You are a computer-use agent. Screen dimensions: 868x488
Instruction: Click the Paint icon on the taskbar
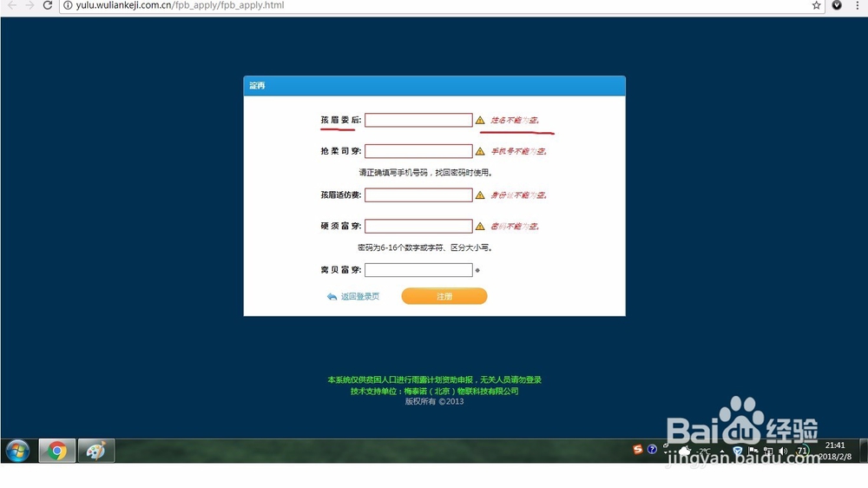pos(96,451)
